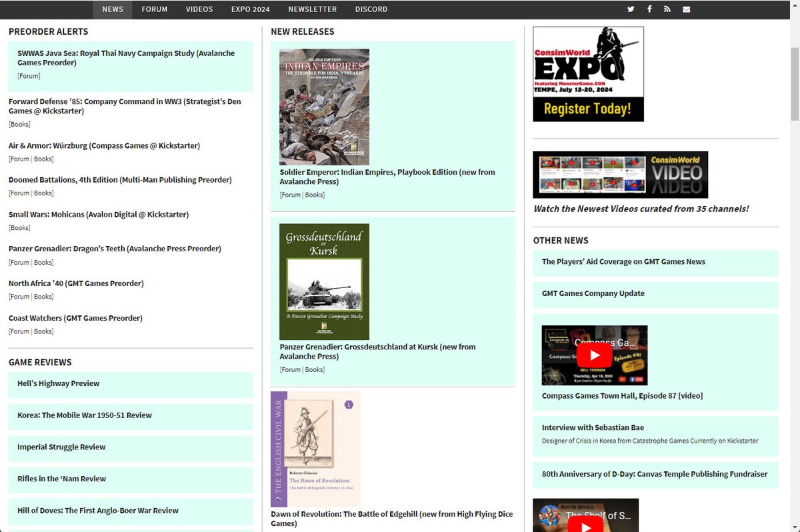Open the VIDEOS section

click(x=199, y=9)
